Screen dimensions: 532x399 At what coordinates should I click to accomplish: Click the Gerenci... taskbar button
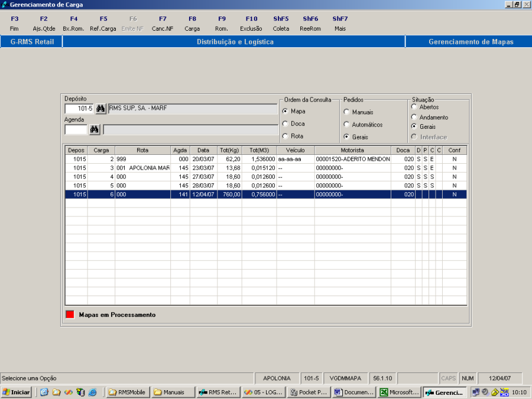click(445, 392)
